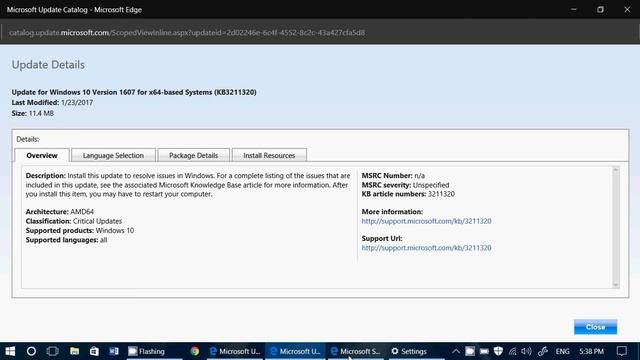Open the network Wi-Fi tray icon
This screenshot has height=360, width=640.
coord(512,351)
